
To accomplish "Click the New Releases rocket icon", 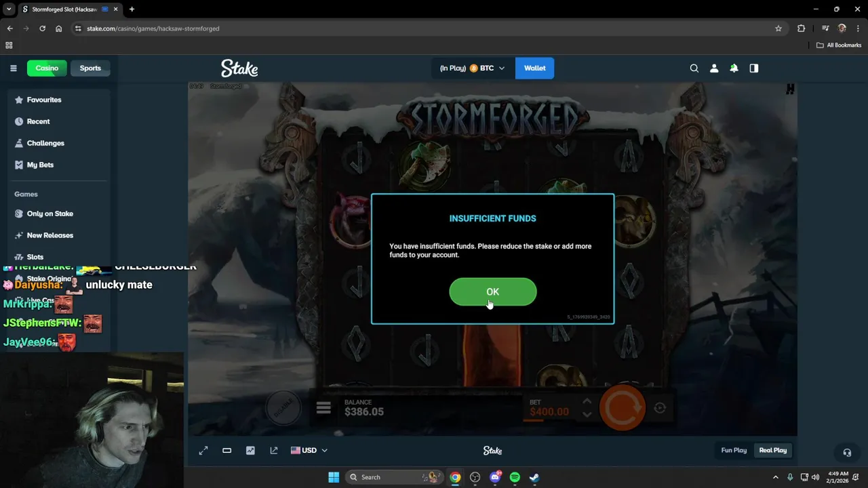I will click(x=19, y=235).
